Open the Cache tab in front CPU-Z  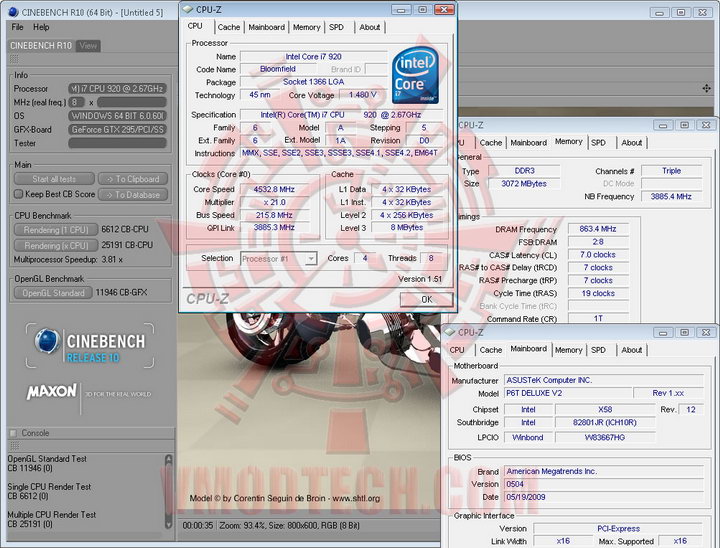(229, 27)
